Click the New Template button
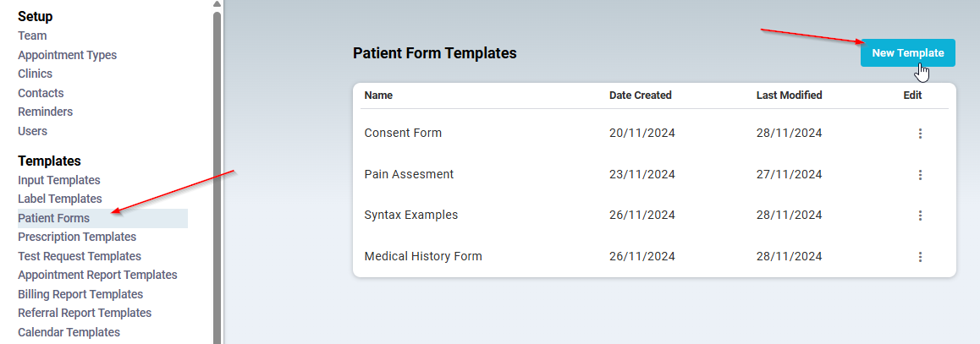The width and height of the screenshot is (980, 344). coord(907,53)
